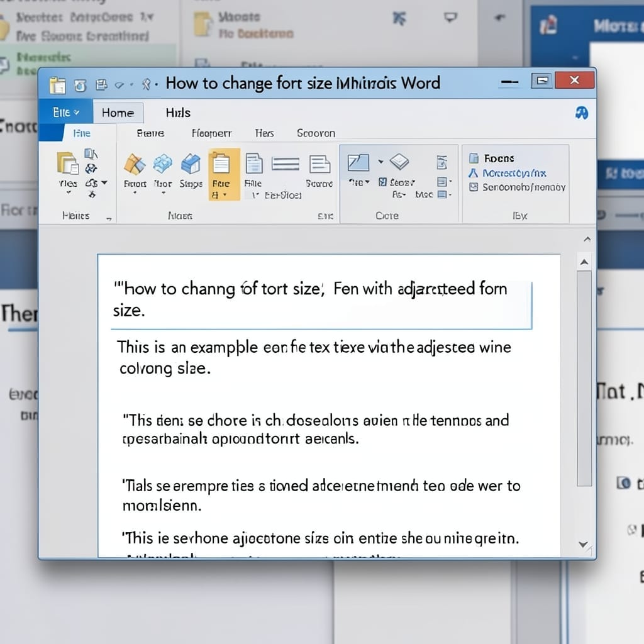Click the "Foens" icon in the right ribbon group
The width and height of the screenshot is (644, 644).
474,158
